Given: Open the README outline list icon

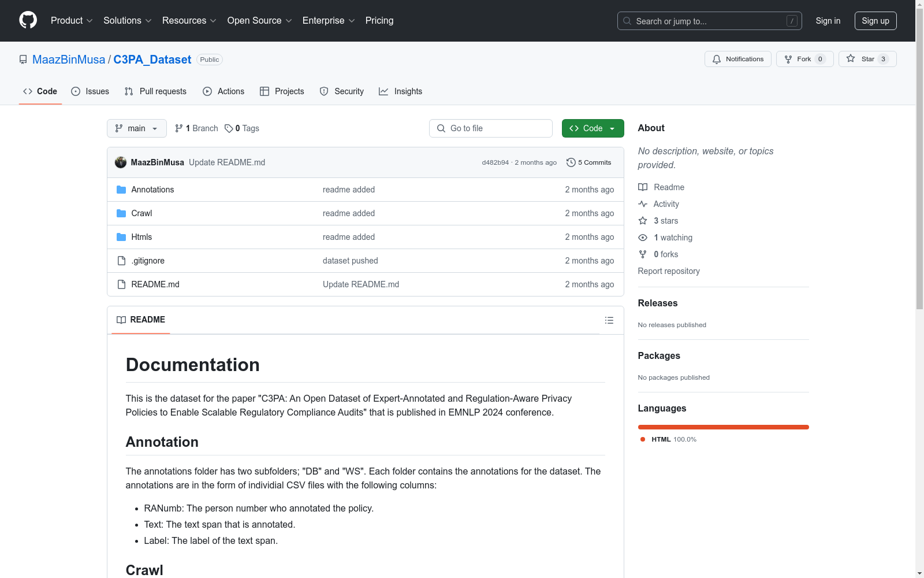Looking at the screenshot, I should point(609,320).
